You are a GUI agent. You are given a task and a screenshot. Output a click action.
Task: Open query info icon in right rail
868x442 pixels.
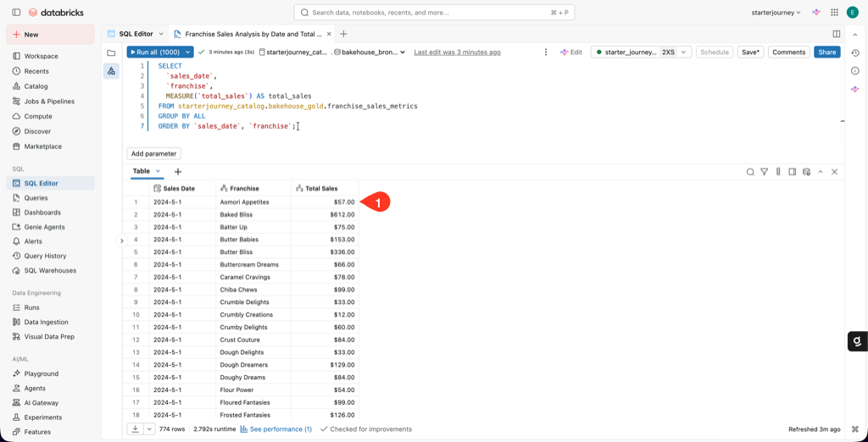pos(855,71)
